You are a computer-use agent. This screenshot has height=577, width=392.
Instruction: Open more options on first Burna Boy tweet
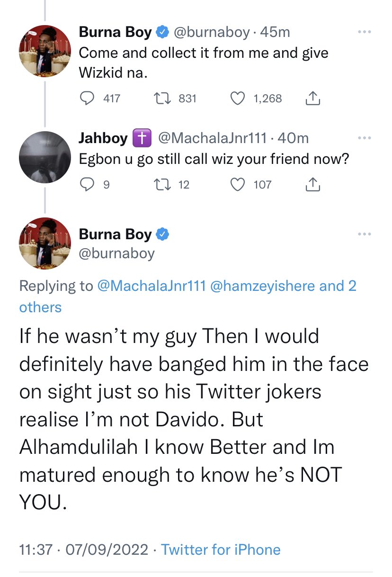364,32
